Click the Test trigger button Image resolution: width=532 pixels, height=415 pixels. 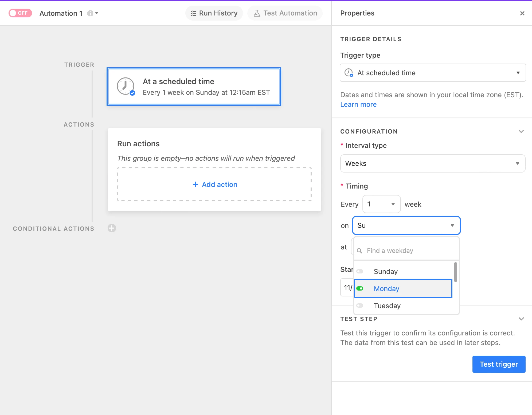pyautogui.click(x=499, y=364)
